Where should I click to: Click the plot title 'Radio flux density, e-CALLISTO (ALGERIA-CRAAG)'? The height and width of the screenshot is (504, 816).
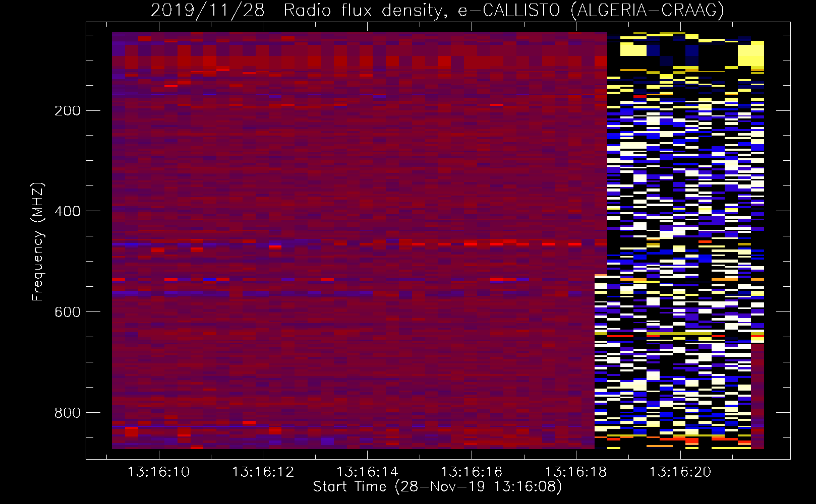click(x=504, y=10)
